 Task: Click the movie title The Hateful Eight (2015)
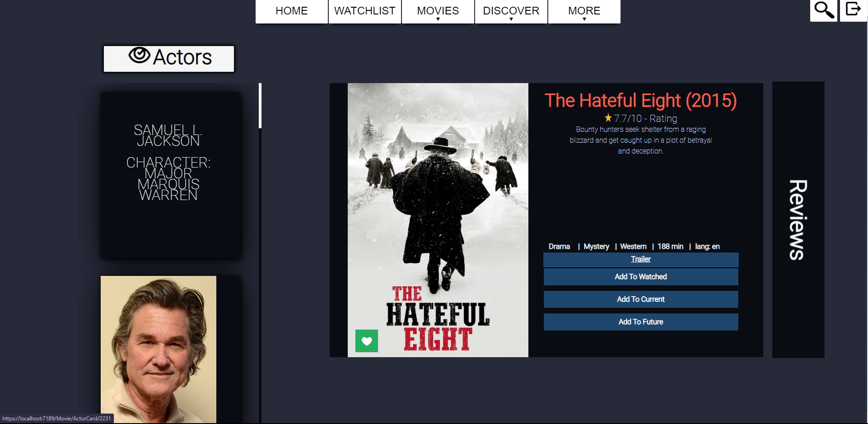coord(641,100)
